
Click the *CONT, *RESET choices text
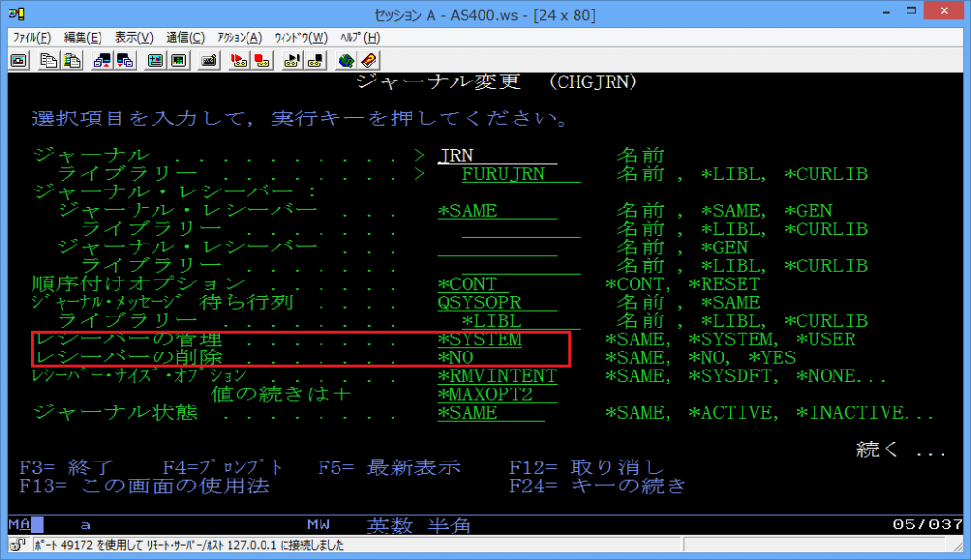point(683,284)
